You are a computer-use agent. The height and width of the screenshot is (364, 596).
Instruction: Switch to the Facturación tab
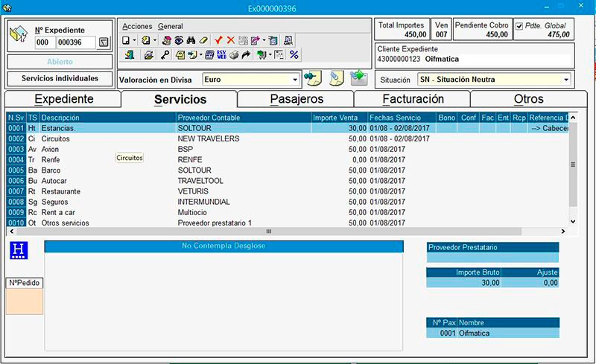412,99
